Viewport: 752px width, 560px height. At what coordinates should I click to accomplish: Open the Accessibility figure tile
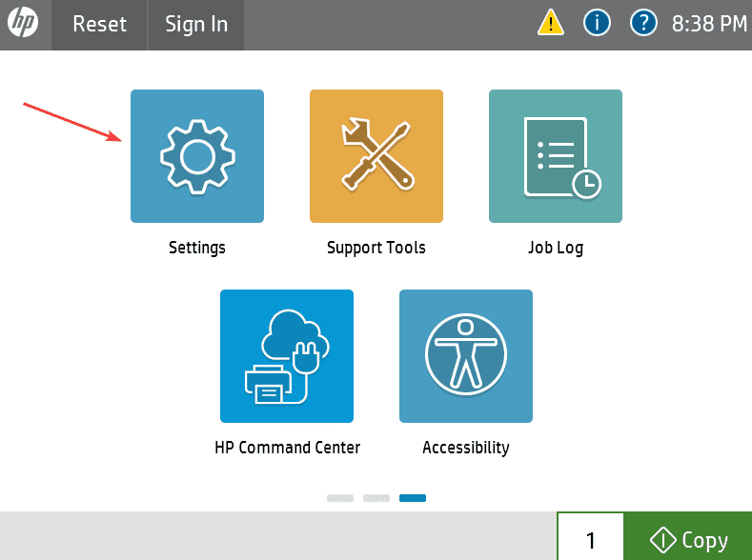(x=466, y=356)
